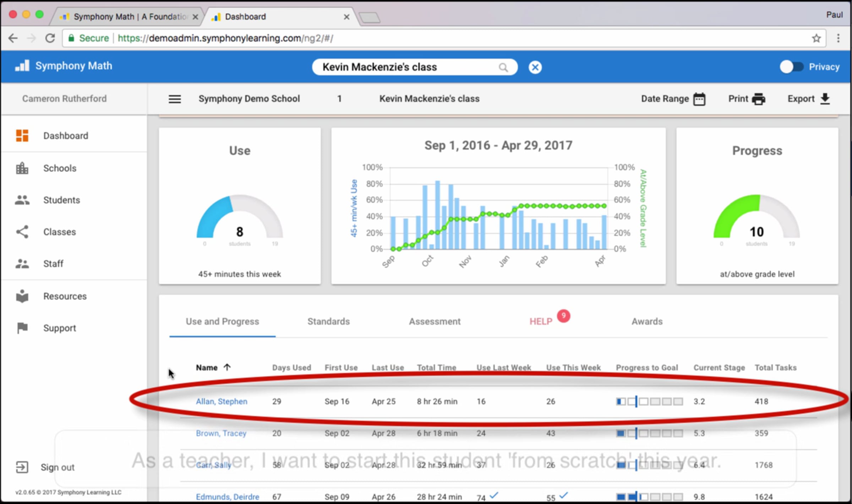Click the browser forward arrow
The width and height of the screenshot is (852, 504).
coord(32,38)
